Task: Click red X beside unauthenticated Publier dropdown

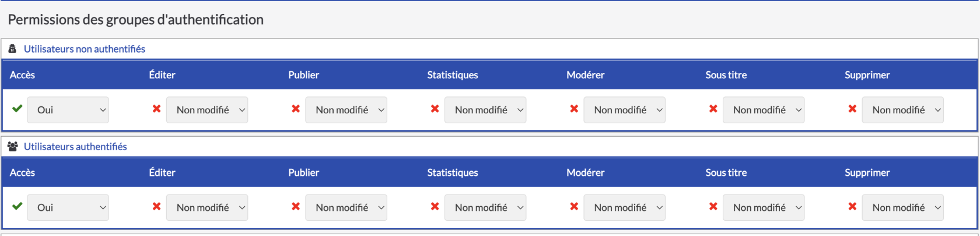Action: tap(296, 109)
